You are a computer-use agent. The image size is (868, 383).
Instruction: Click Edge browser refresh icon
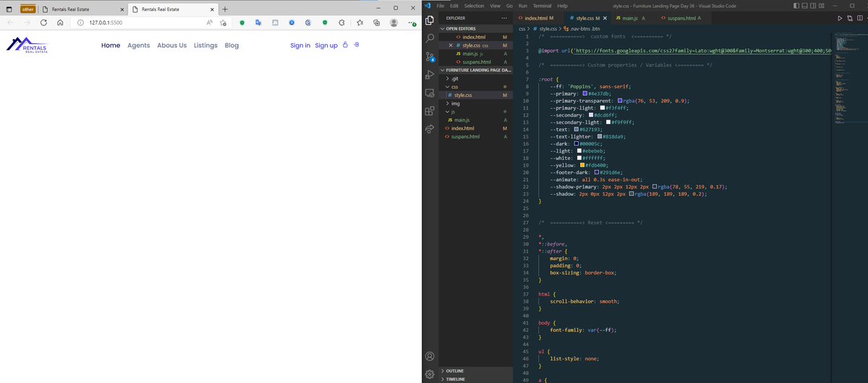43,23
